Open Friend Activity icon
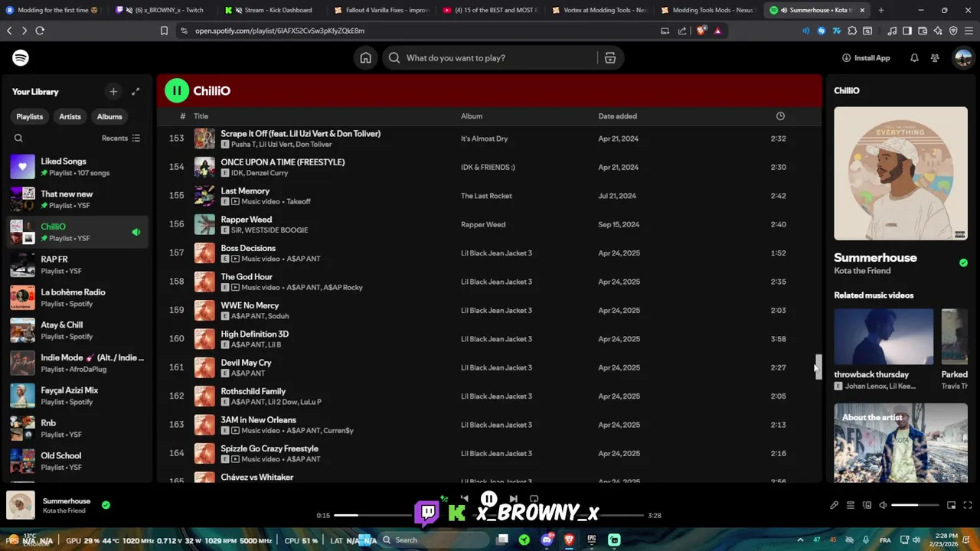Image resolution: width=980 pixels, height=551 pixels. pos(935,57)
